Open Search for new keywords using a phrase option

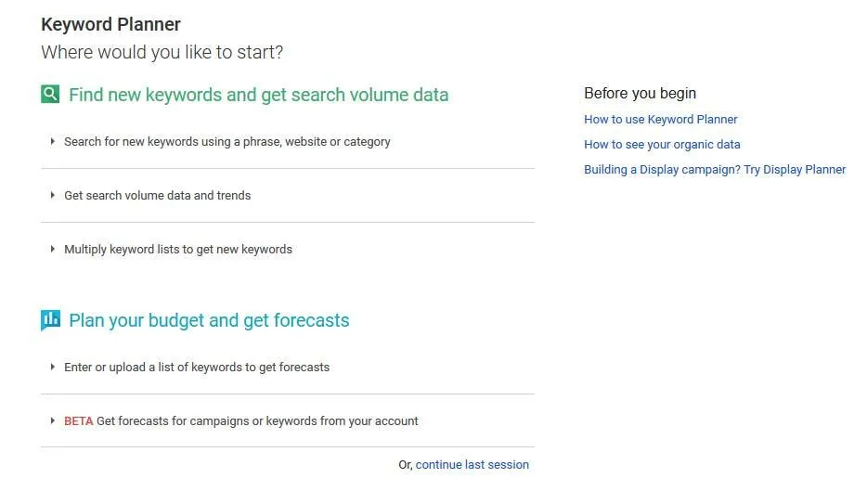coord(227,141)
